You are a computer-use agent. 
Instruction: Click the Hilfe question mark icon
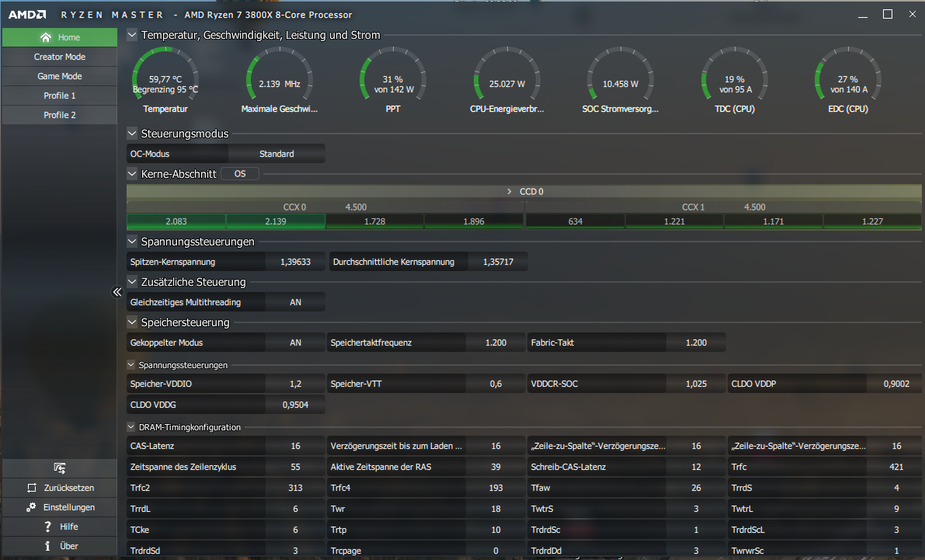pyautogui.click(x=48, y=527)
